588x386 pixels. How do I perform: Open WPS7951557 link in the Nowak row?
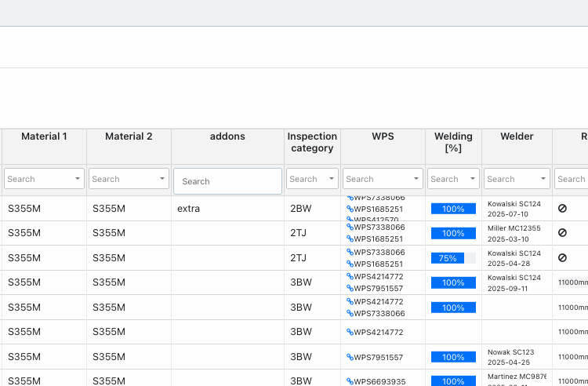379,358
